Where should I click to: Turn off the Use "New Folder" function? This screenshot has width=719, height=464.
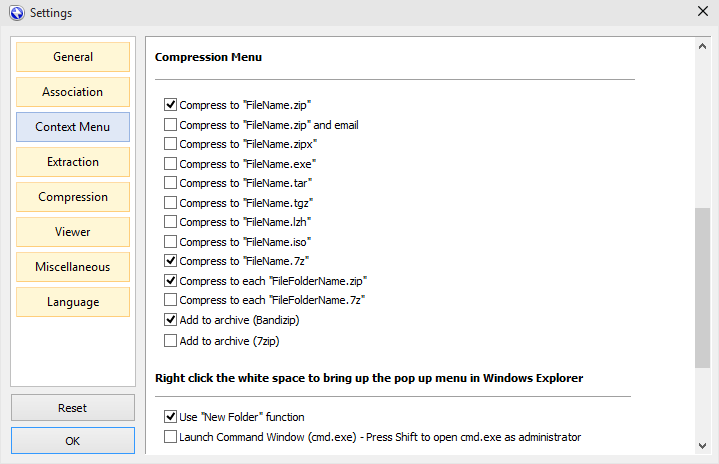click(171, 417)
